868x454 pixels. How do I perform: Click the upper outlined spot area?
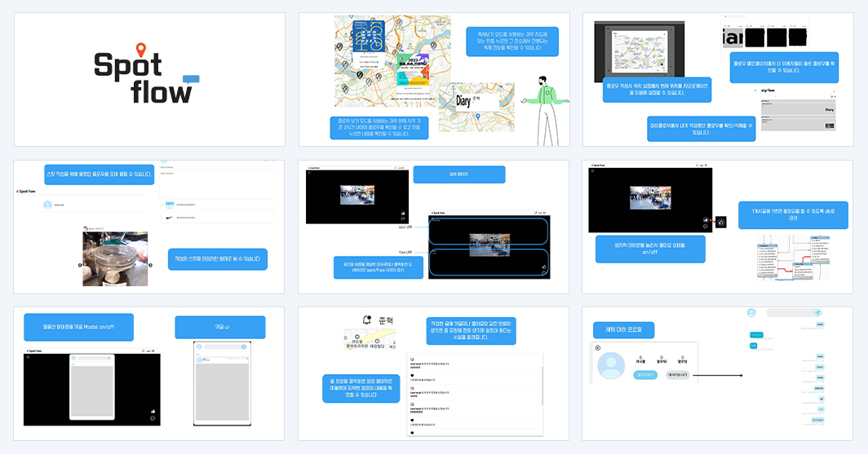pyautogui.click(x=489, y=231)
